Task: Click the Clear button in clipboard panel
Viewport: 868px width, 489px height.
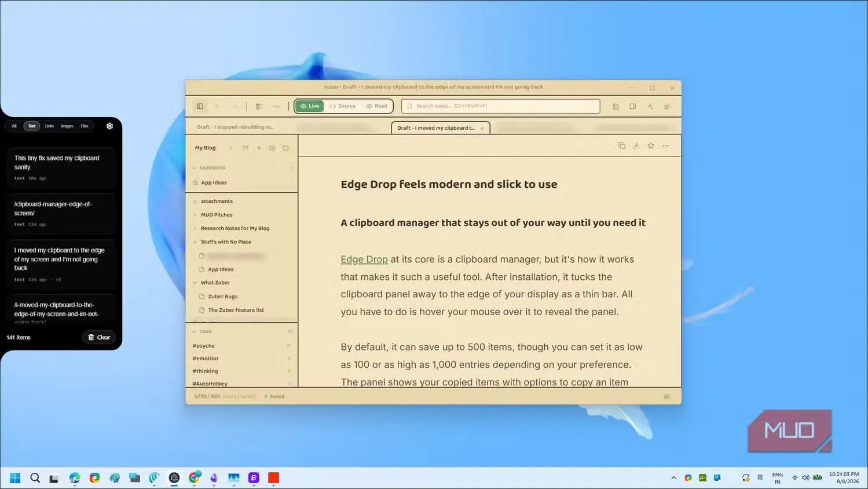Action: point(99,337)
